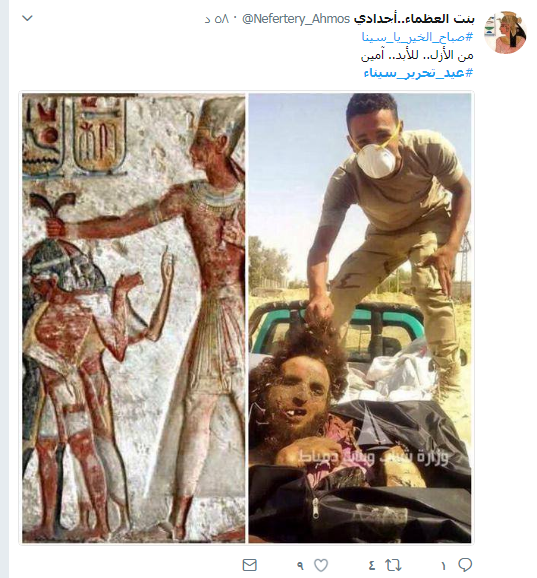Click the gray left margin strip
The width and height of the screenshot is (537, 578).
click(4, 289)
